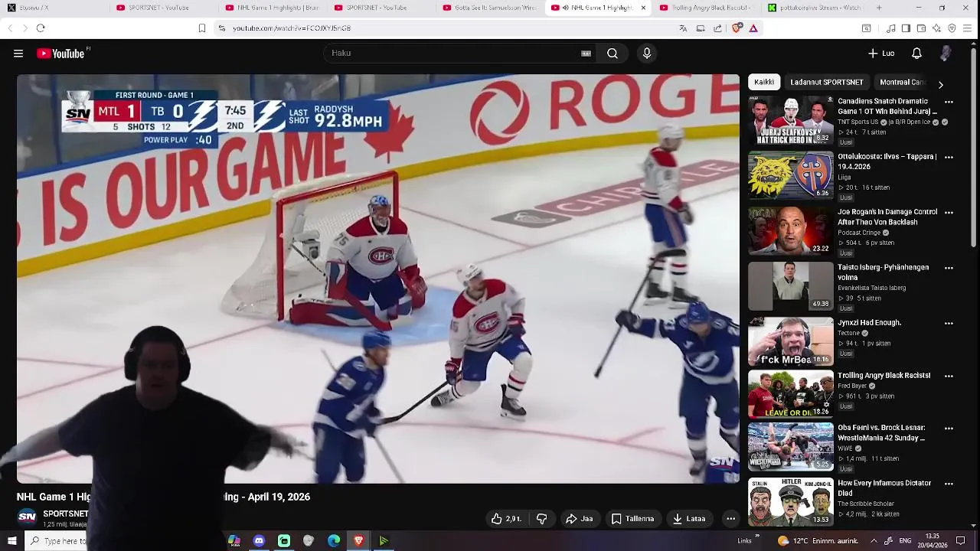Select the Ladannut SPORTSNET filter chip

pyautogui.click(x=827, y=82)
